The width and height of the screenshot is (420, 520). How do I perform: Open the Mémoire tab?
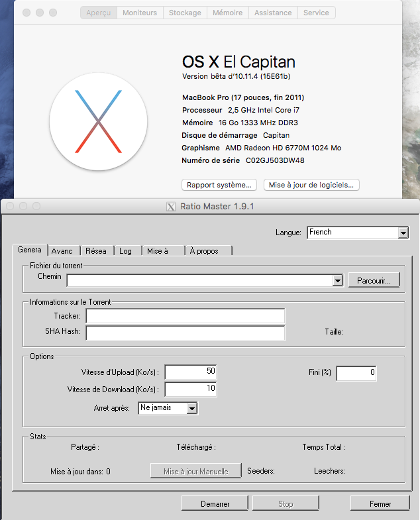(228, 13)
